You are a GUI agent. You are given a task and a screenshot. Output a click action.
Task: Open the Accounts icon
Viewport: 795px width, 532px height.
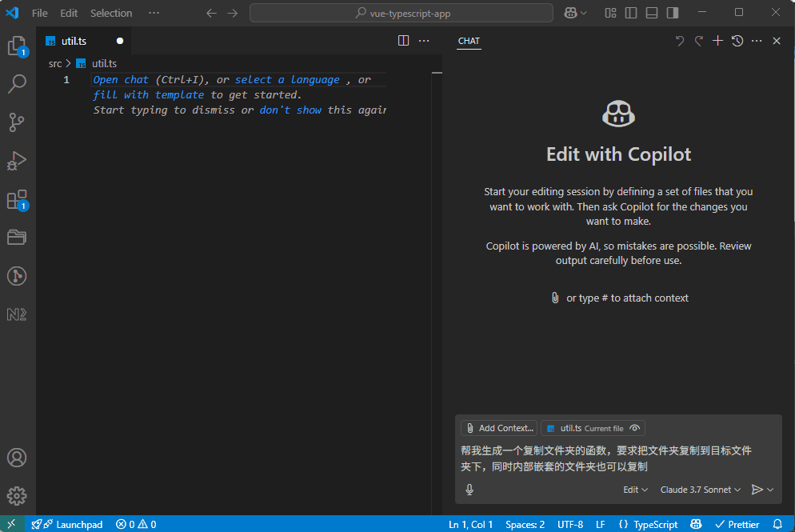point(18,458)
